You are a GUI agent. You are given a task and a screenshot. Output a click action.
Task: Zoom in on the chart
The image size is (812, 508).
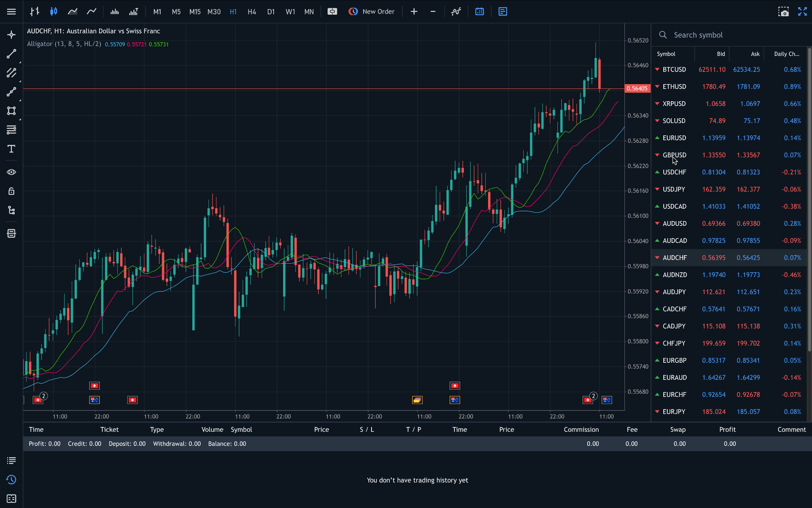click(x=414, y=12)
